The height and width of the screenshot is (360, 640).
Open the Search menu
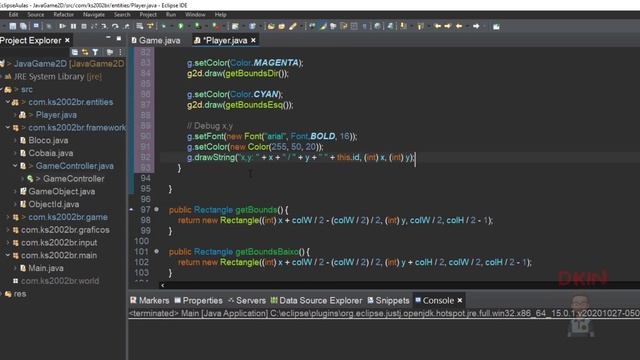[122, 15]
